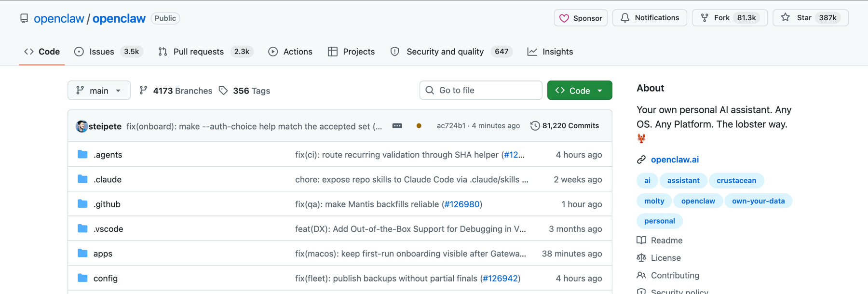Open the Insights tab
Viewport: 868px width, 294px height.
point(550,52)
